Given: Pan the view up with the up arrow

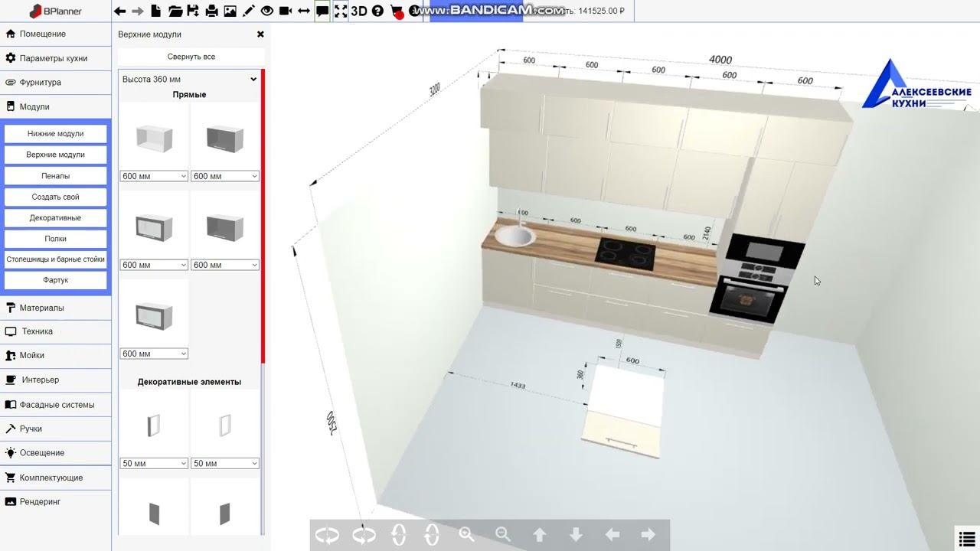Looking at the screenshot, I should [x=540, y=535].
